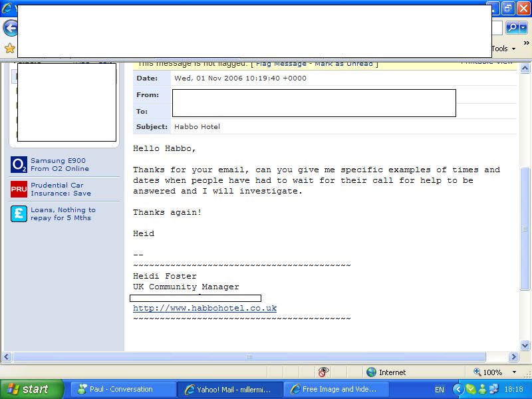Switch to Yahoo! Mail taskbar window
This screenshot has width=532, height=399.
(x=228, y=390)
